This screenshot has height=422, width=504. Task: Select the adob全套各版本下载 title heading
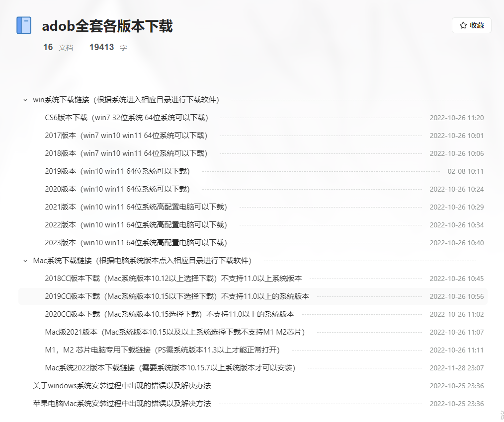pyautogui.click(x=107, y=27)
